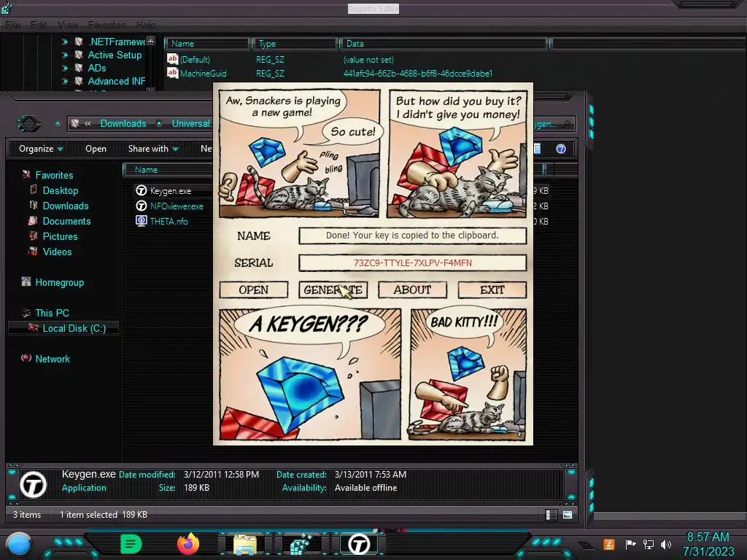Select NFOviewer.exe in the file list
Viewport: 747px width, 560px height.
pyautogui.click(x=177, y=206)
